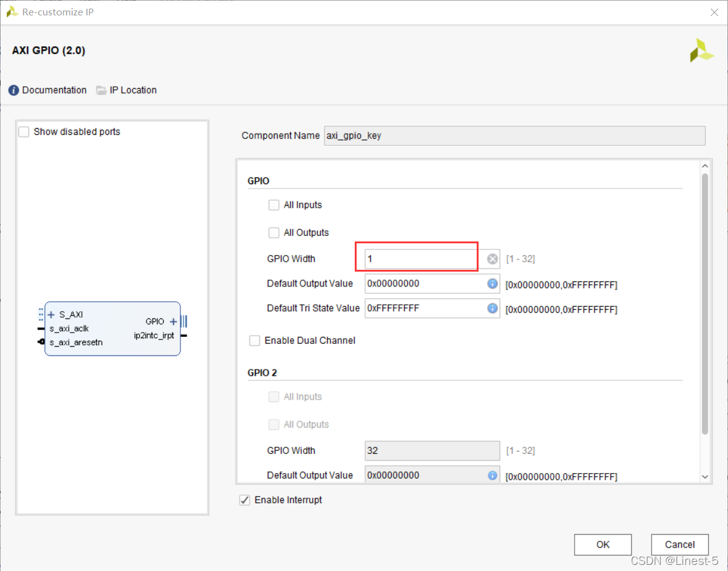This screenshot has height=571, width=728.
Task: Click GPIO 2 Width field showing 32
Action: [x=432, y=451]
